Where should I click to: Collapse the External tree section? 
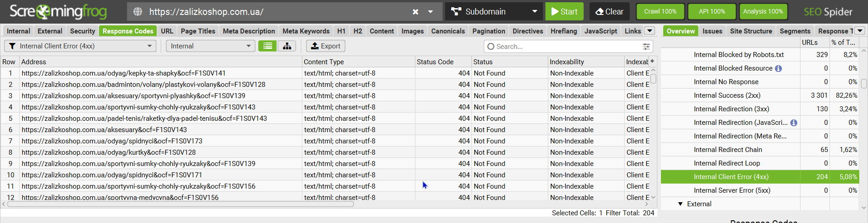680,204
